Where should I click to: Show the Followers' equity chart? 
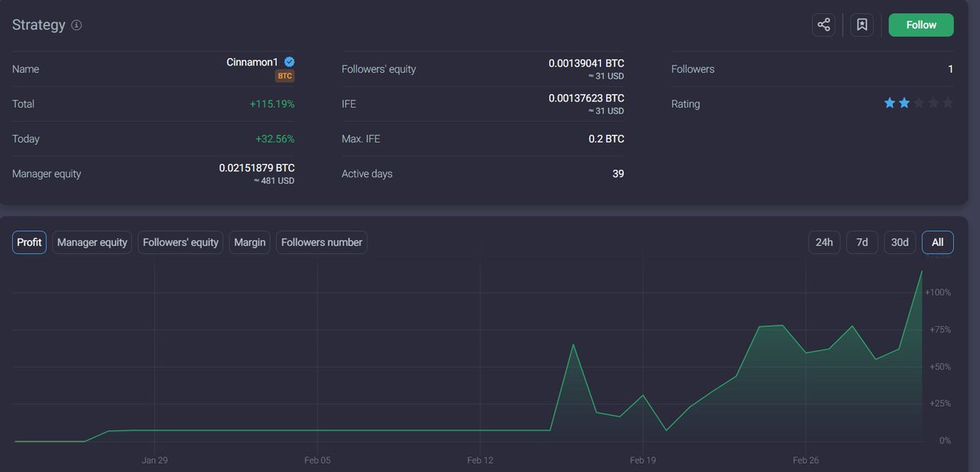tap(180, 243)
